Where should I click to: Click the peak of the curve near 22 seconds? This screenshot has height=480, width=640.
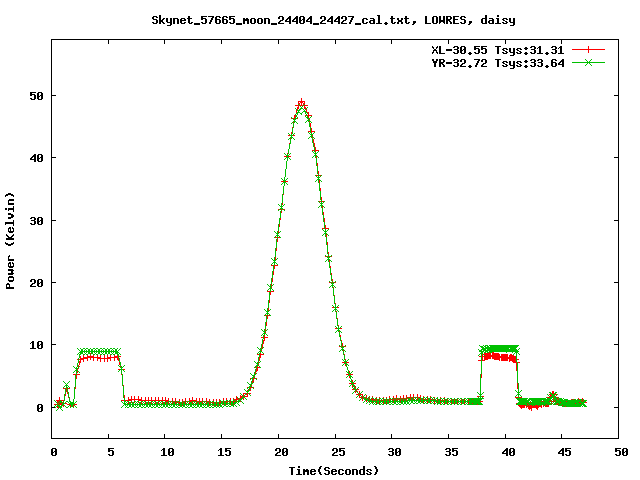pos(301,104)
